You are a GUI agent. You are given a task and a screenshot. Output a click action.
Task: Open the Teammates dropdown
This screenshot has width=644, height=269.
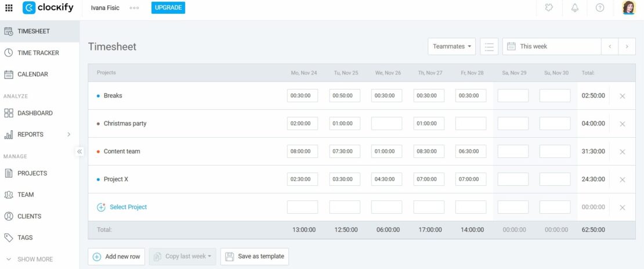(452, 46)
